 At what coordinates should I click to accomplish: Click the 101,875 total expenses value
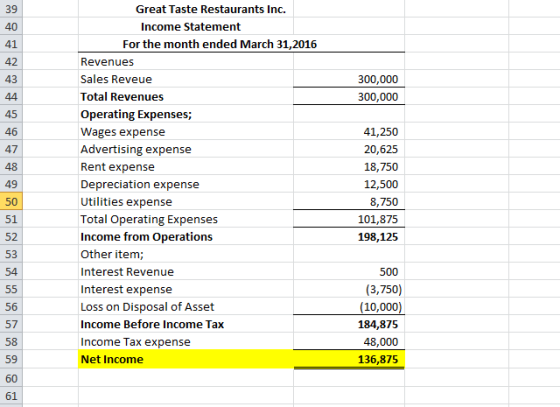coord(349,219)
